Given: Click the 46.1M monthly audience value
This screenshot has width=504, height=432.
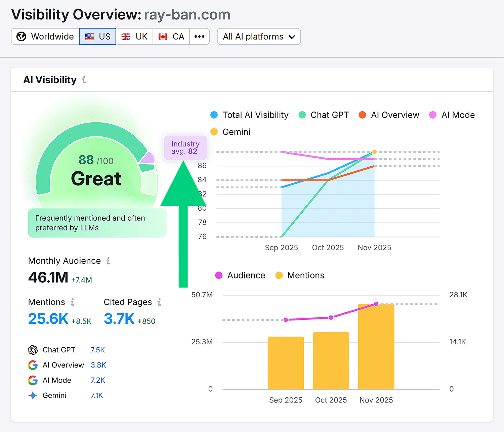Looking at the screenshot, I should point(48,277).
